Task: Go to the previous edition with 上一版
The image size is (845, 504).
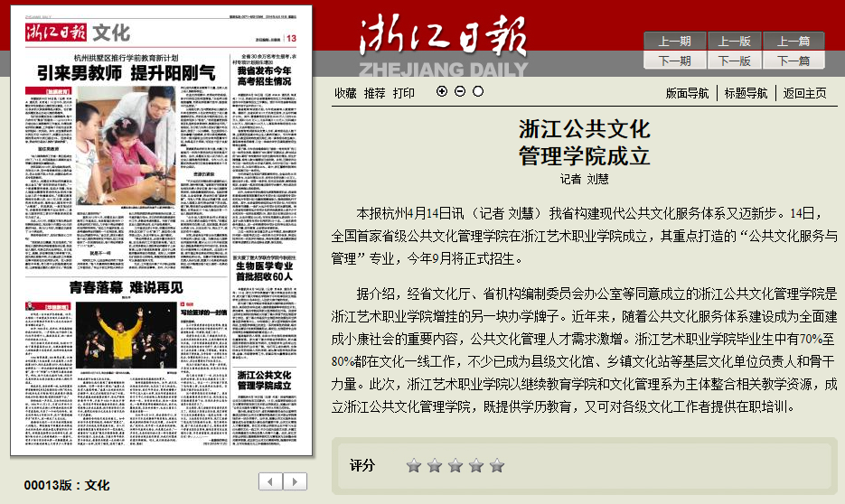Action: pyautogui.click(x=734, y=42)
